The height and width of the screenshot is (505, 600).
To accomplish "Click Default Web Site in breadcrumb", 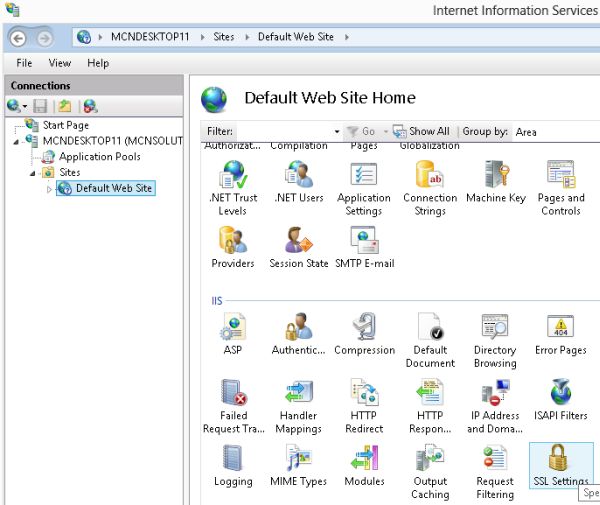I will [296, 37].
